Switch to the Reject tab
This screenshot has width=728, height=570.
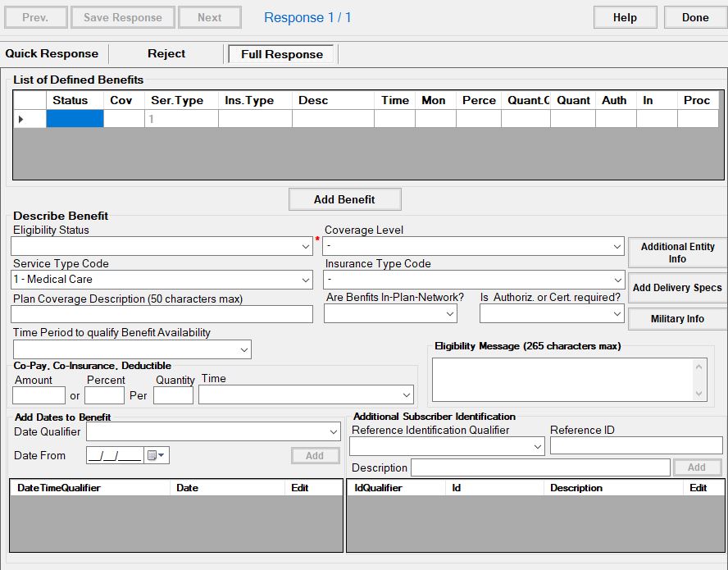point(166,54)
